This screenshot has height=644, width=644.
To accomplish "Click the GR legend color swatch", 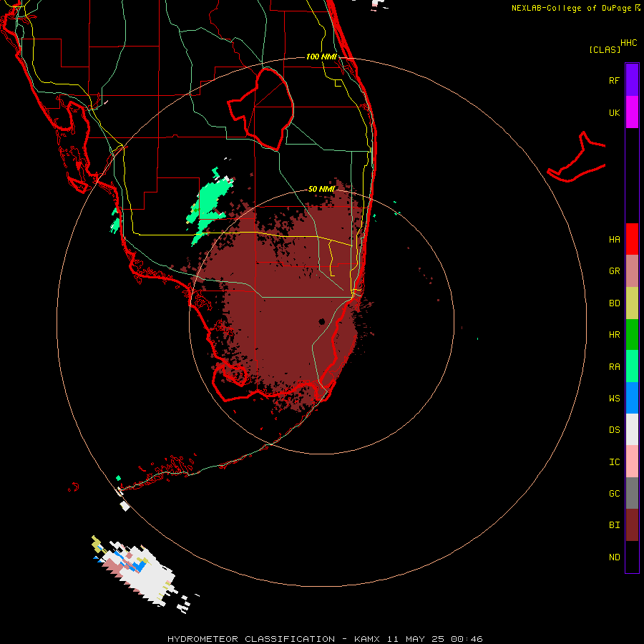I will pyautogui.click(x=632, y=271).
